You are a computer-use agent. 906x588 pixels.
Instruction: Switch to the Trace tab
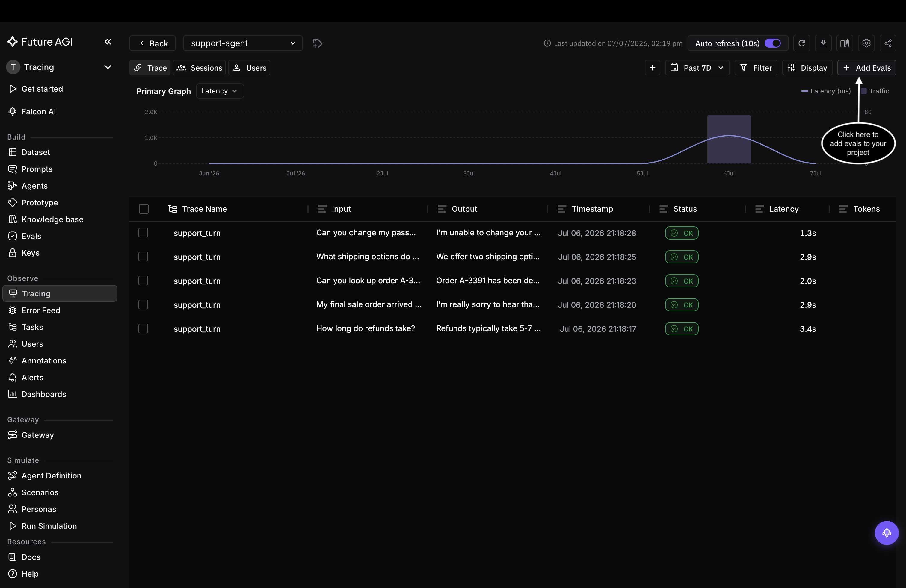[150, 68]
